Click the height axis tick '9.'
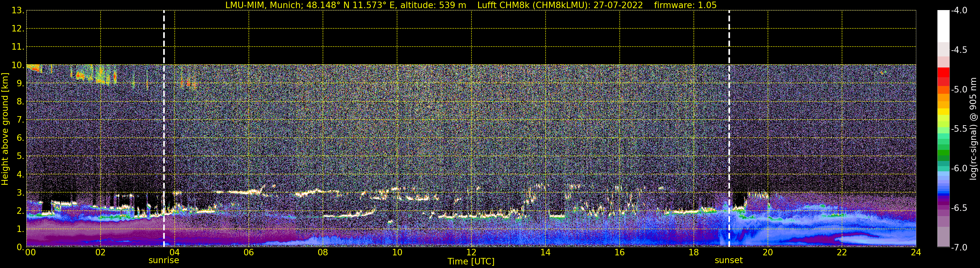This screenshot has width=980, height=268. (x=20, y=83)
